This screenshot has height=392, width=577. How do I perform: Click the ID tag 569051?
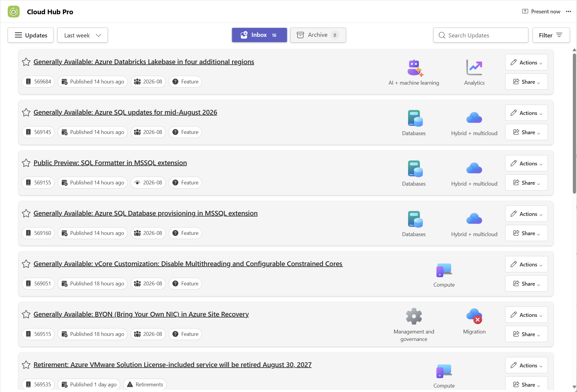coord(38,284)
